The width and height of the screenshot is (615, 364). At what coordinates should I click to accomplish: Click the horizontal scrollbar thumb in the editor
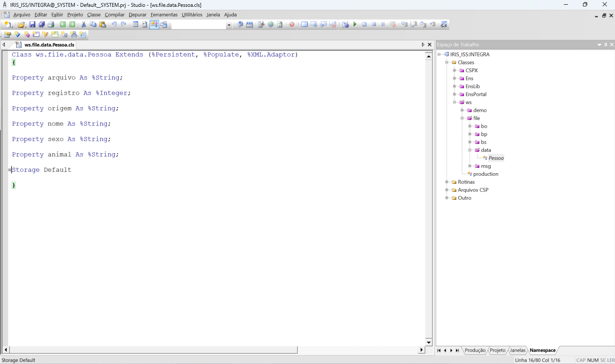click(154, 350)
